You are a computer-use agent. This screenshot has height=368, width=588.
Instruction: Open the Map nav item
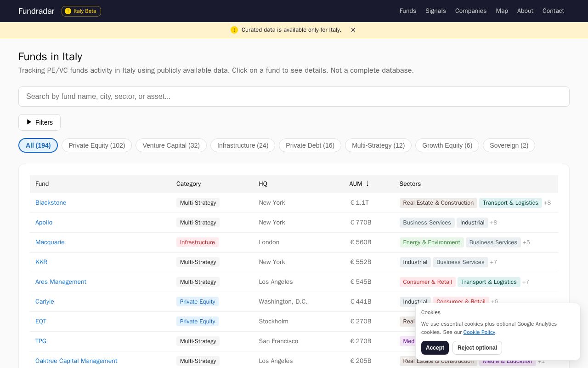pos(502,11)
